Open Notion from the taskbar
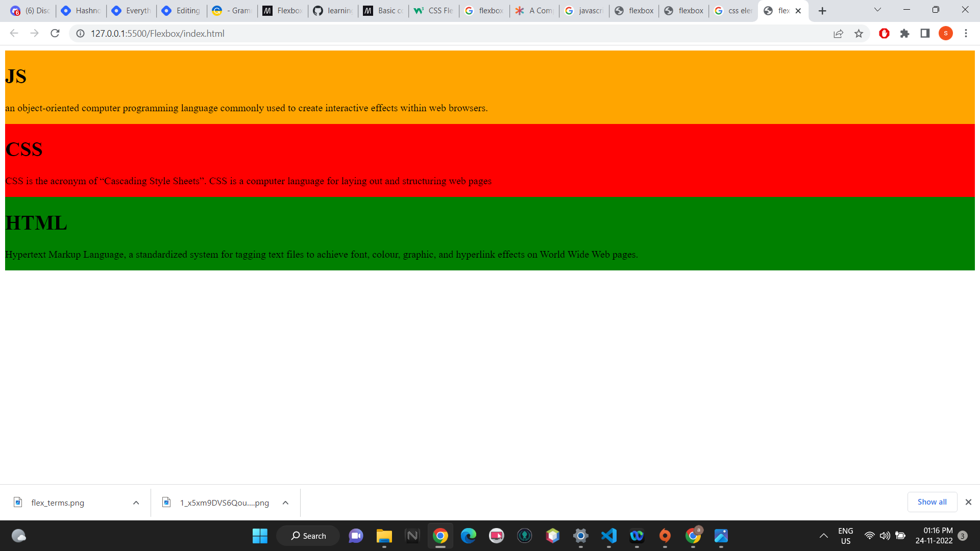This screenshot has height=551, width=980. click(412, 536)
